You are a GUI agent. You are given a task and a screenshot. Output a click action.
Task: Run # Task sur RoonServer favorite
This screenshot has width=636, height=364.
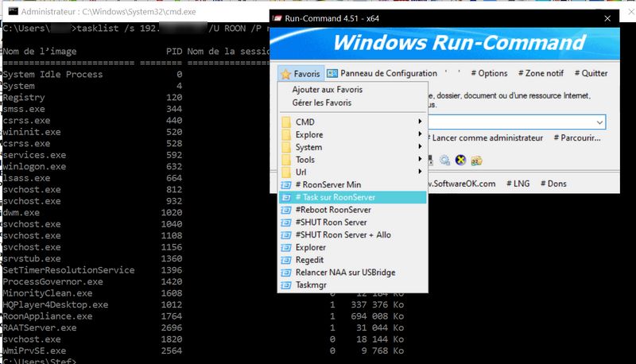click(353, 197)
